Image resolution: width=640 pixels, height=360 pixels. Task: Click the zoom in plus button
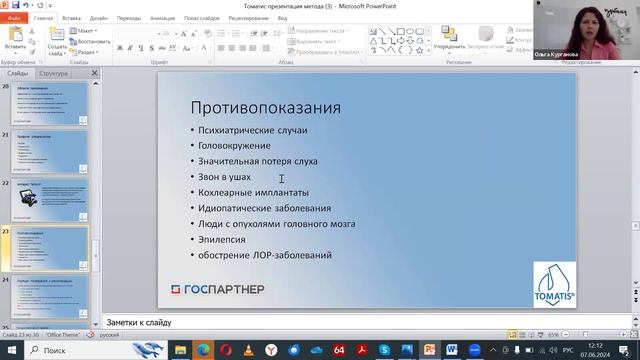tap(623, 335)
